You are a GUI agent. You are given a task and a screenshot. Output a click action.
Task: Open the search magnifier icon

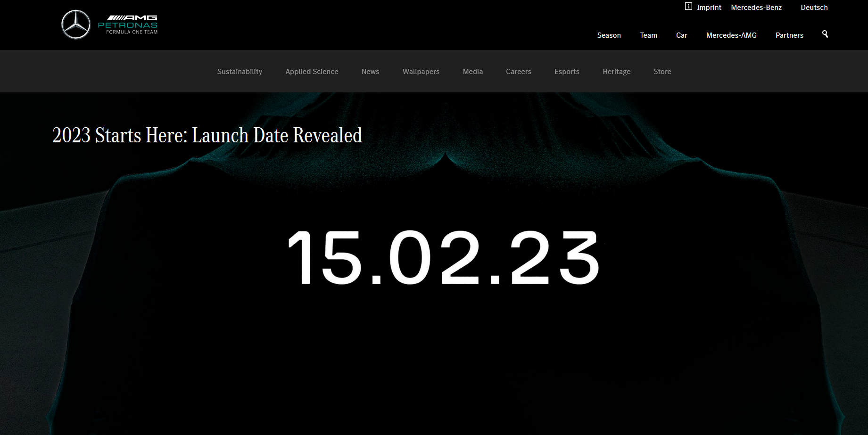[x=825, y=34]
